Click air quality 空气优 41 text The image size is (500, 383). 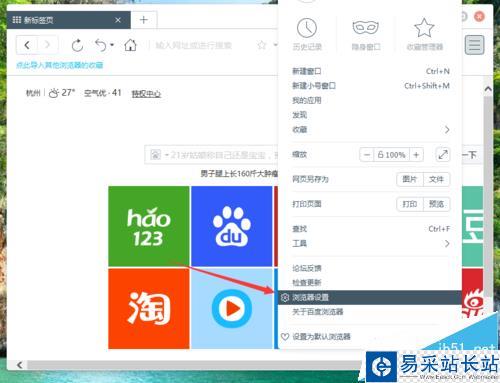pos(103,93)
